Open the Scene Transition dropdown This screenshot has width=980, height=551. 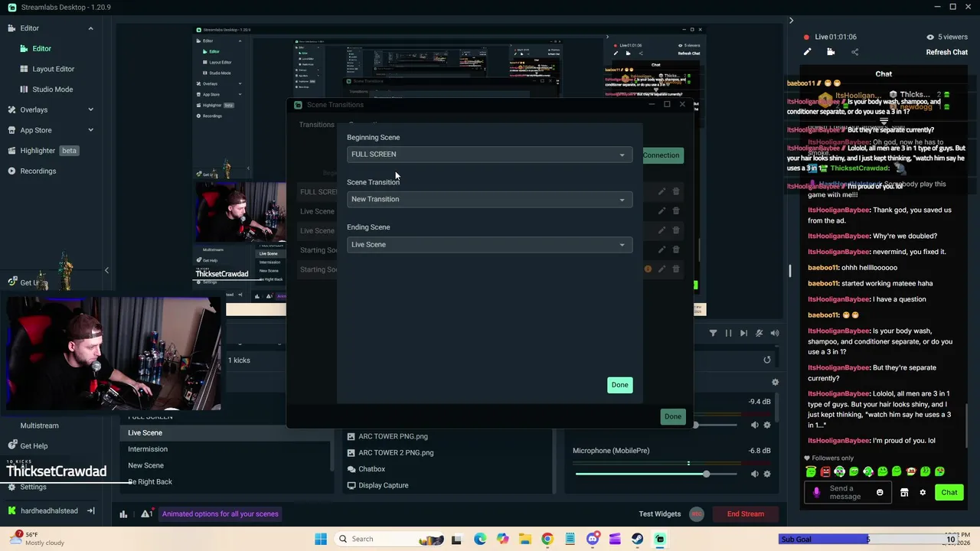[x=489, y=200]
